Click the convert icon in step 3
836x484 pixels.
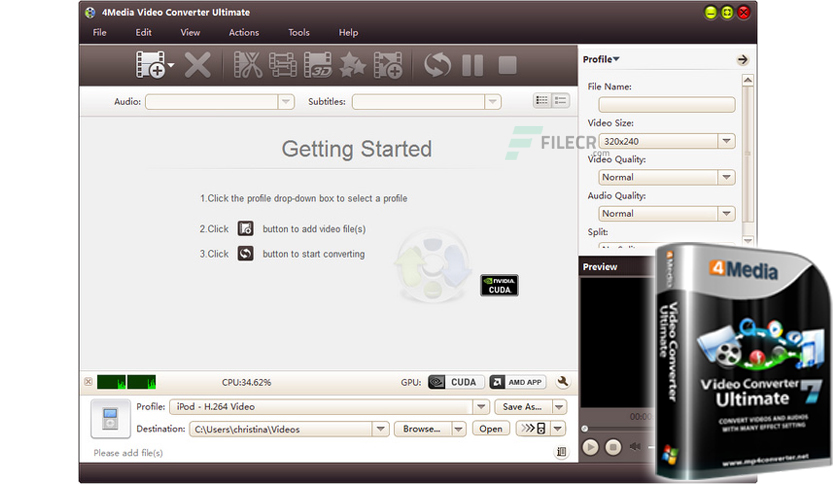245,254
